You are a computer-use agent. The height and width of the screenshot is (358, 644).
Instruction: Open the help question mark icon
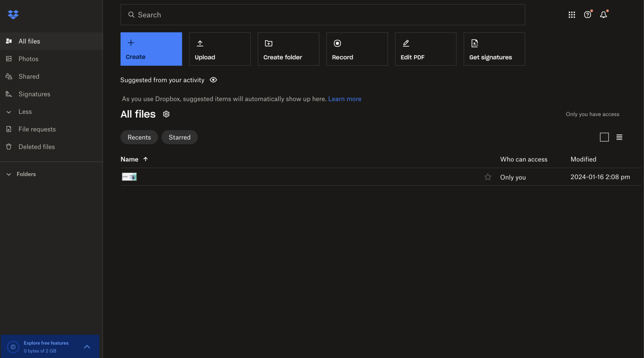pos(587,15)
